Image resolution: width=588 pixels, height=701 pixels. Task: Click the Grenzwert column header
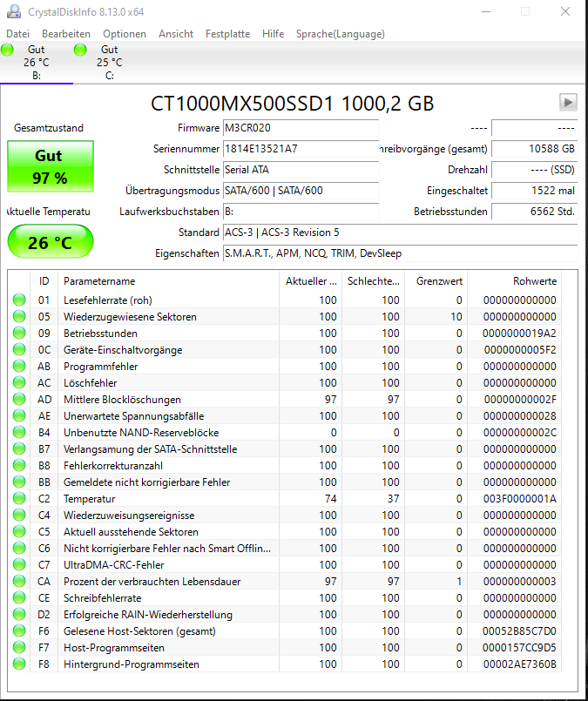(x=436, y=281)
